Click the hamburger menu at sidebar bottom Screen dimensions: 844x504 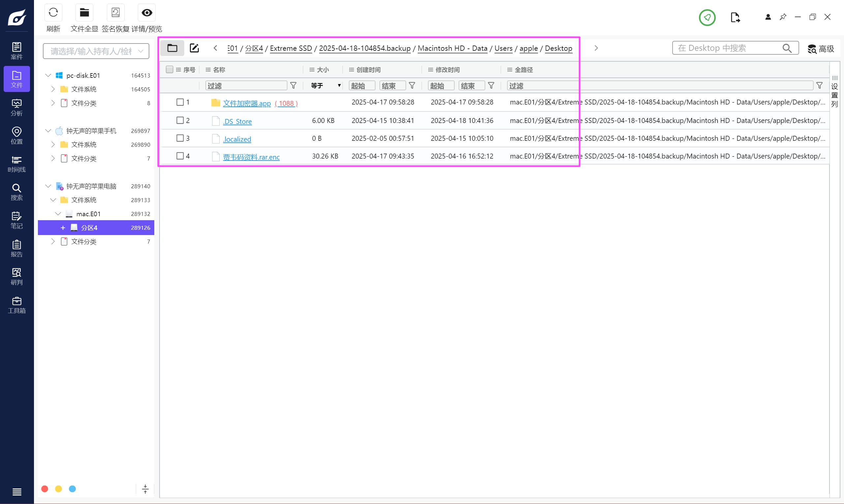[16, 491]
